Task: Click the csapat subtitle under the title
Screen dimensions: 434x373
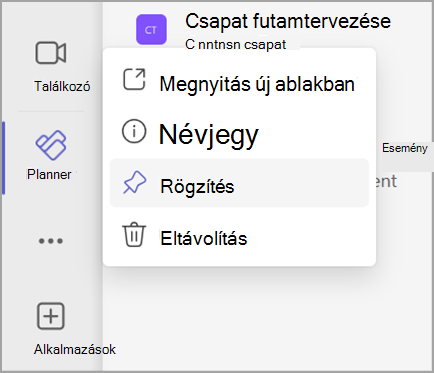Action: point(235,45)
